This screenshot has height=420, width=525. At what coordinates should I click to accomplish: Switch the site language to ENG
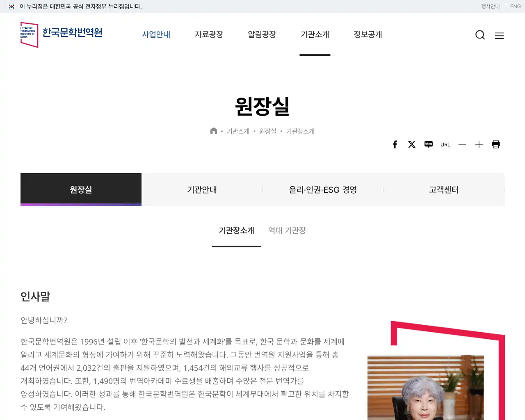pos(515,6)
